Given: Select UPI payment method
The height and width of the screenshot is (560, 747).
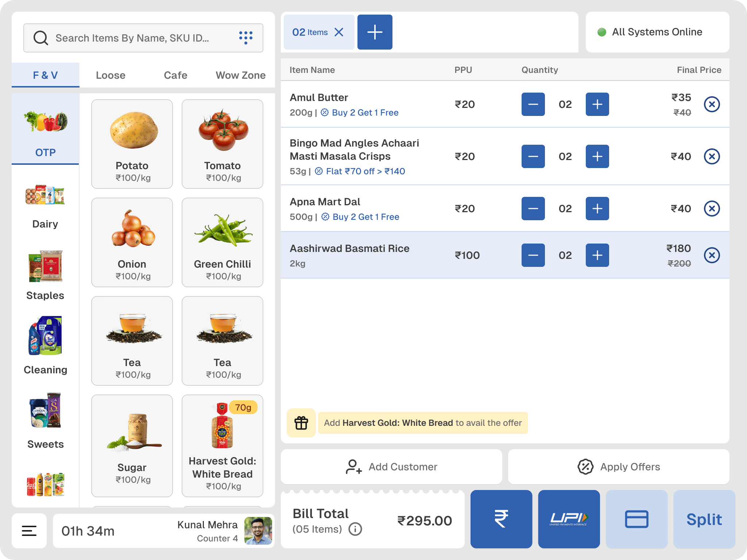Looking at the screenshot, I should (569, 519).
